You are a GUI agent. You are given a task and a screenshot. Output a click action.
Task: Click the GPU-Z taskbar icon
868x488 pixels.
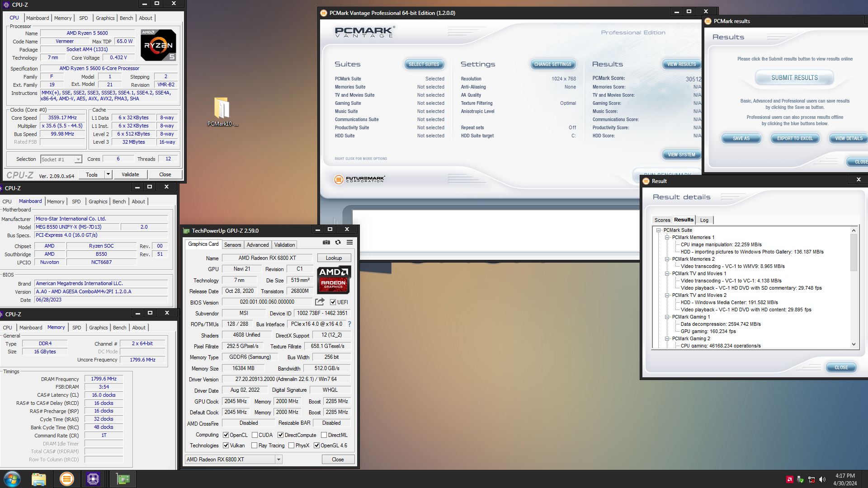123,479
